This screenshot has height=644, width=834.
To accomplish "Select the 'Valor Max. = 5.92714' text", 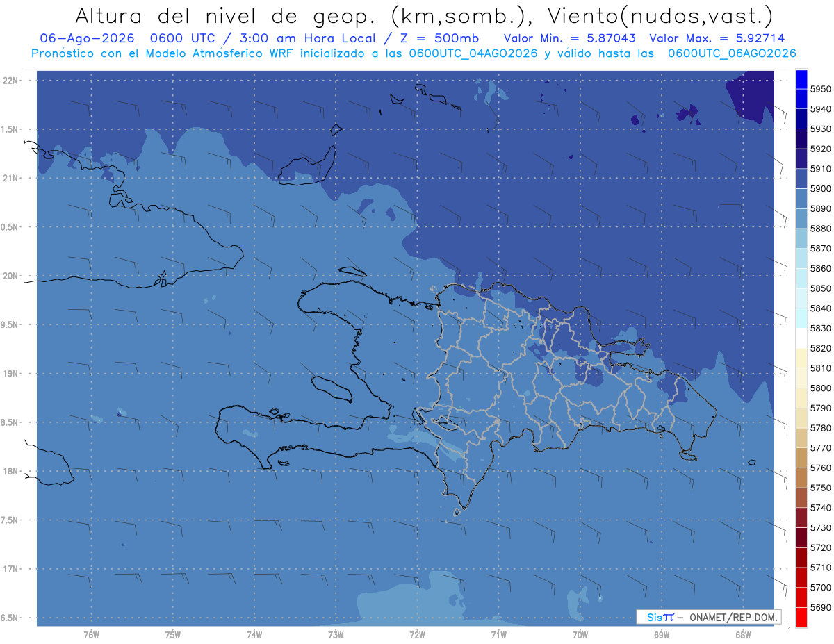I will click(x=716, y=38).
